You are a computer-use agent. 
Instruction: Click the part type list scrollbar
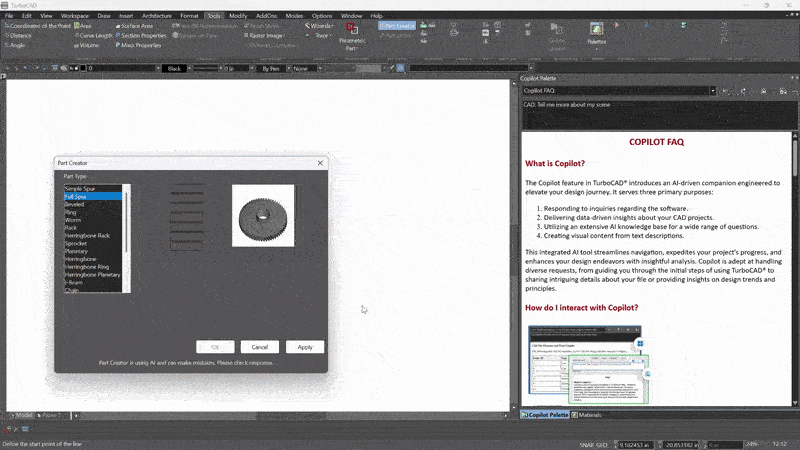point(127,238)
